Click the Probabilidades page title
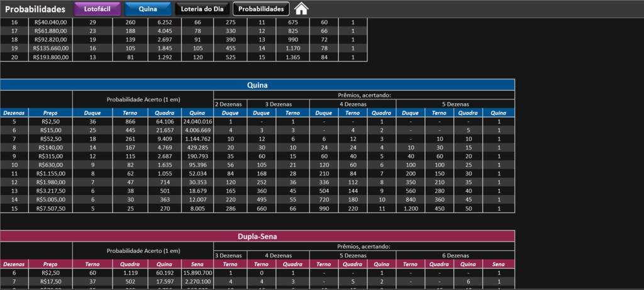644x290 pixels. pyautogui.click(x=35, y=9)
